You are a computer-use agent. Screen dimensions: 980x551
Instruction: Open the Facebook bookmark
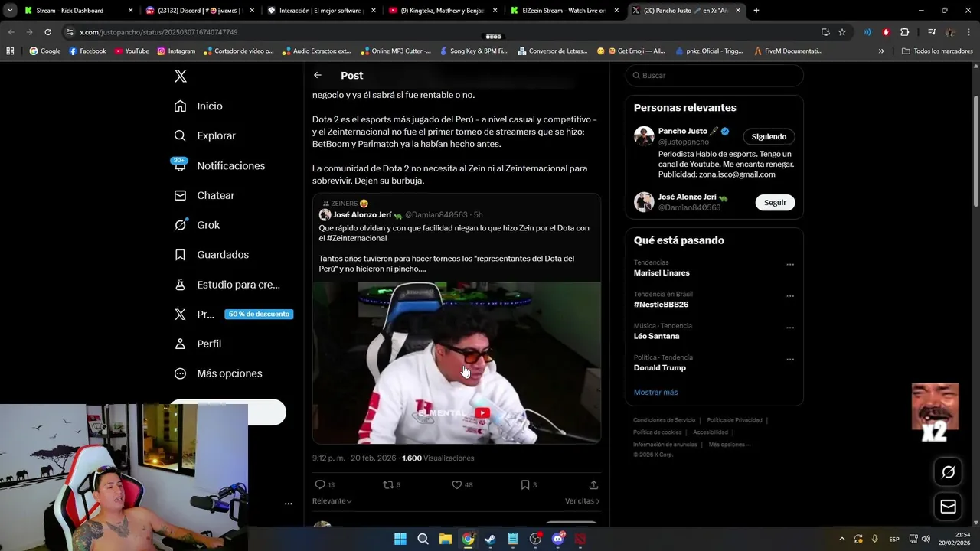pos(87,51)
